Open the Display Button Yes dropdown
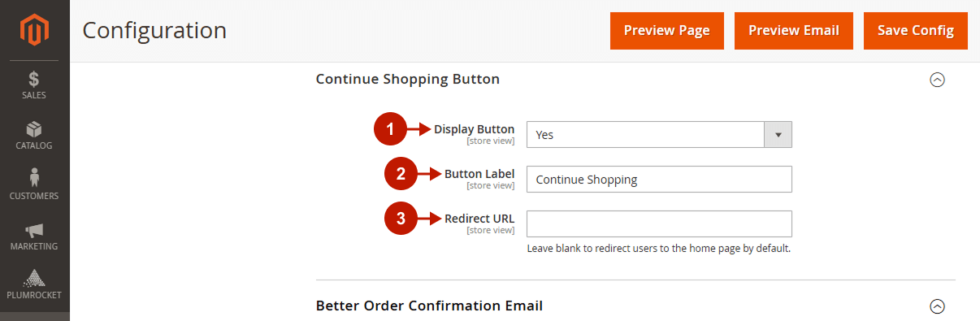Screen dimensions: 980x321 659,135
